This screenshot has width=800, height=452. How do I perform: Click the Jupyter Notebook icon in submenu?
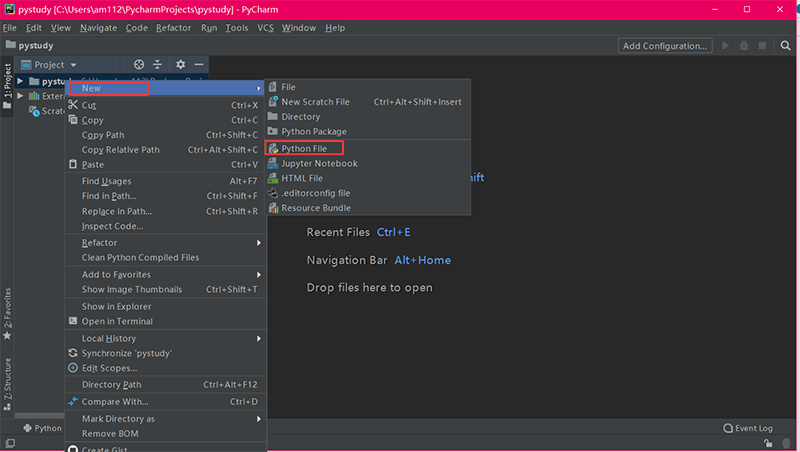[273, 163]
